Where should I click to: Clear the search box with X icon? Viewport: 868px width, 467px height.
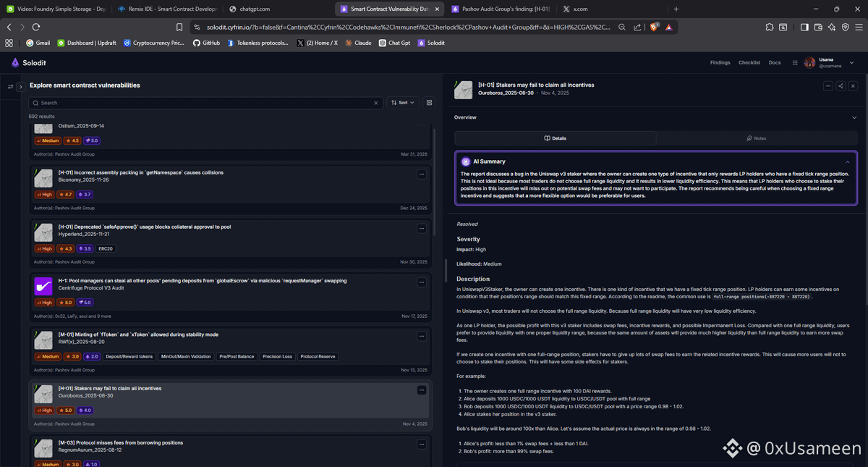(375, 103)
